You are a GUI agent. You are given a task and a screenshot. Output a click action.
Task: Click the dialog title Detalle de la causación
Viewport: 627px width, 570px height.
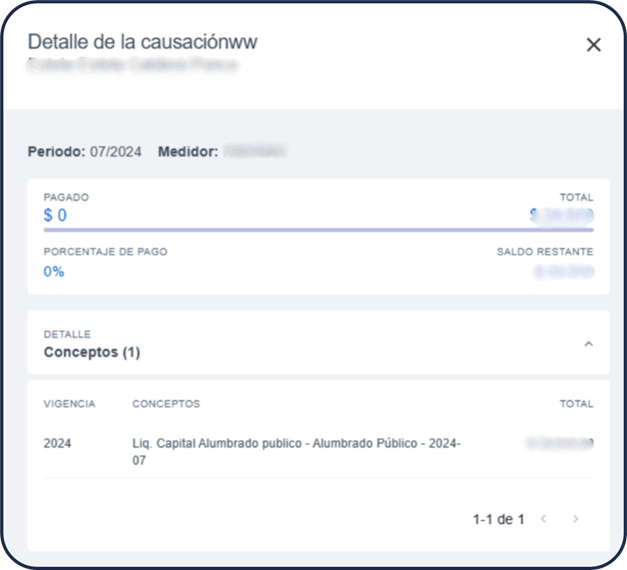point(142,41)
